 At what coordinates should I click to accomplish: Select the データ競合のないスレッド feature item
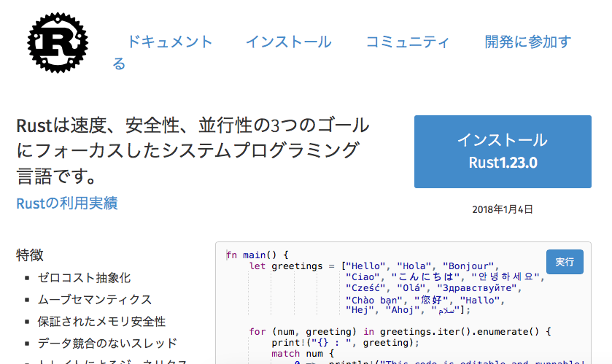[107, 344]
